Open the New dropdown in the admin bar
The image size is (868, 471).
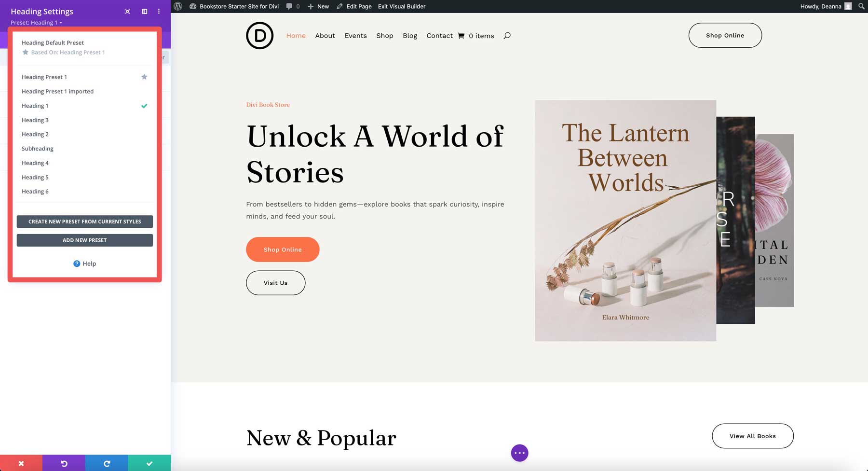[x=318, y=6]
